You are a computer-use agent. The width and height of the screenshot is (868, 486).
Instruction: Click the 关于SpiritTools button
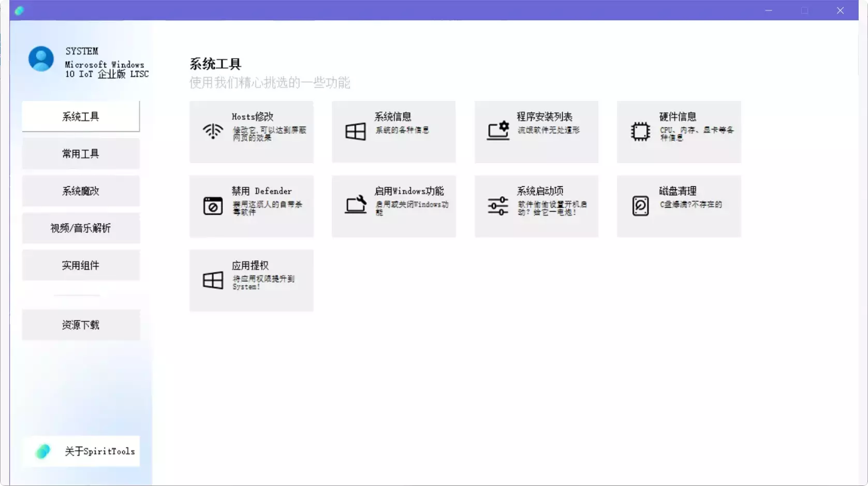click(81, 451)
